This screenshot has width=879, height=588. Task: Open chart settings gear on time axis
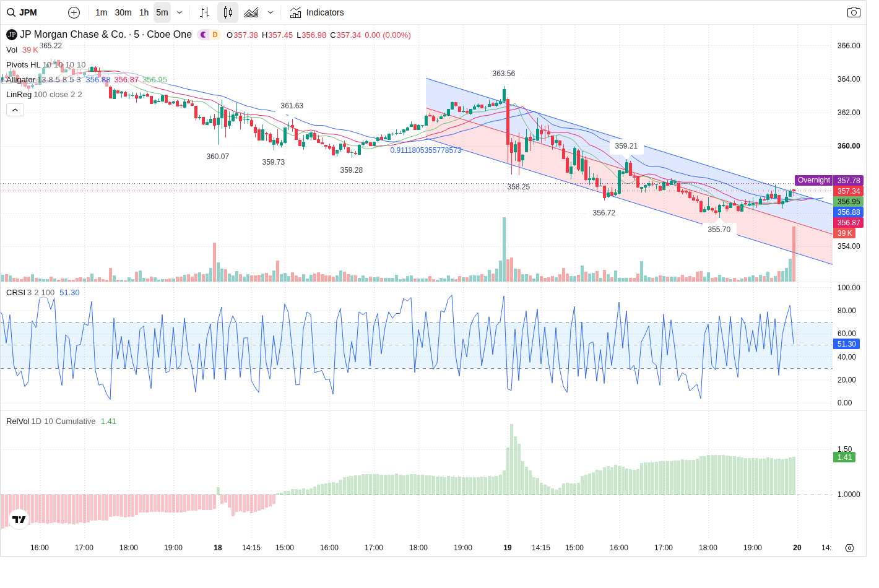(849, 548)
